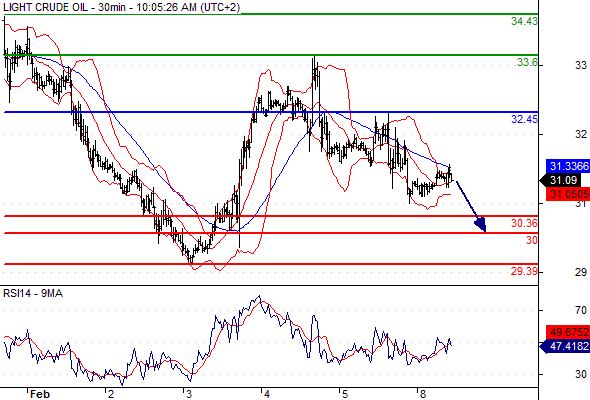590x400 pixels.
Task: Select the red 29.39 support level label
Action: point(524,271)
